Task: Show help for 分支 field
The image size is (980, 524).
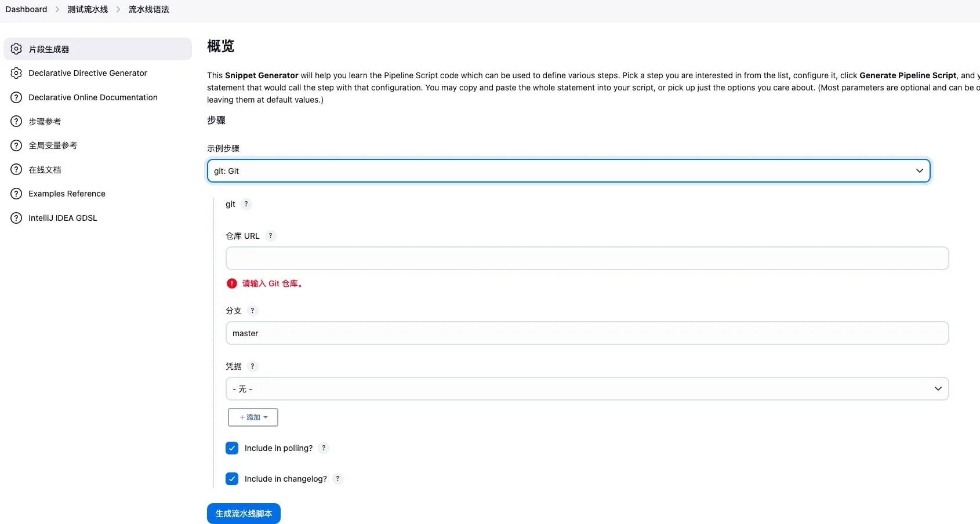Action: coord(252,311)
